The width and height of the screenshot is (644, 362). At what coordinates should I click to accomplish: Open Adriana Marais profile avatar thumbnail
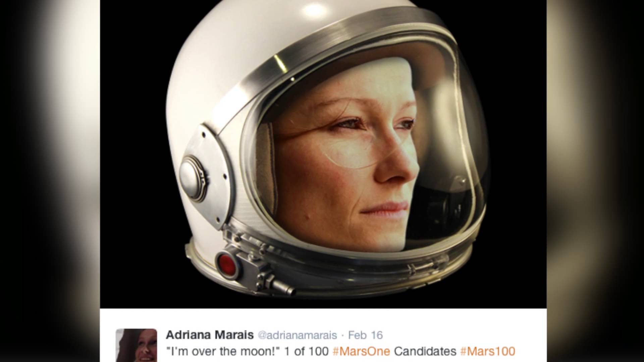pyautogui.click(x=136, y=345)
